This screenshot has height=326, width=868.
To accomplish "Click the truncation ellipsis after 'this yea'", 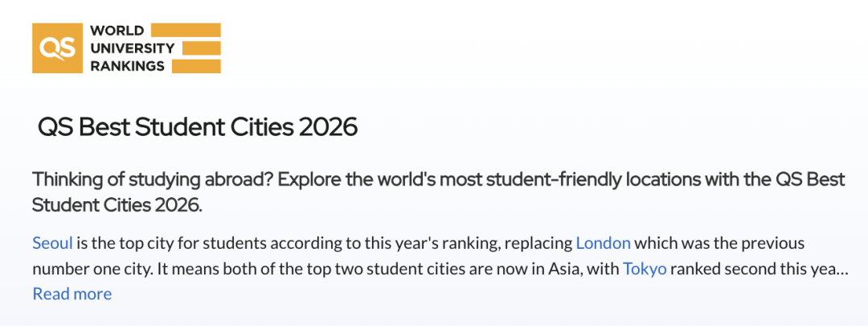I will (x=842, y=269).
